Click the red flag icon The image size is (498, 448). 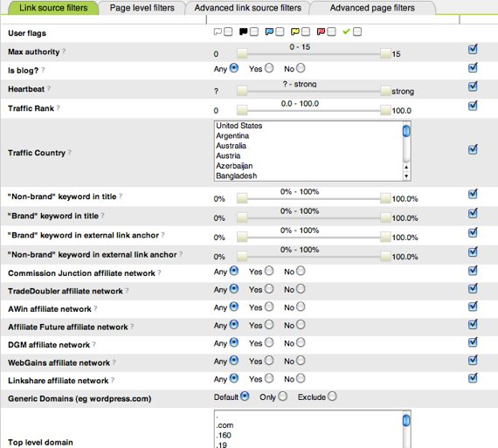(322, 31)
